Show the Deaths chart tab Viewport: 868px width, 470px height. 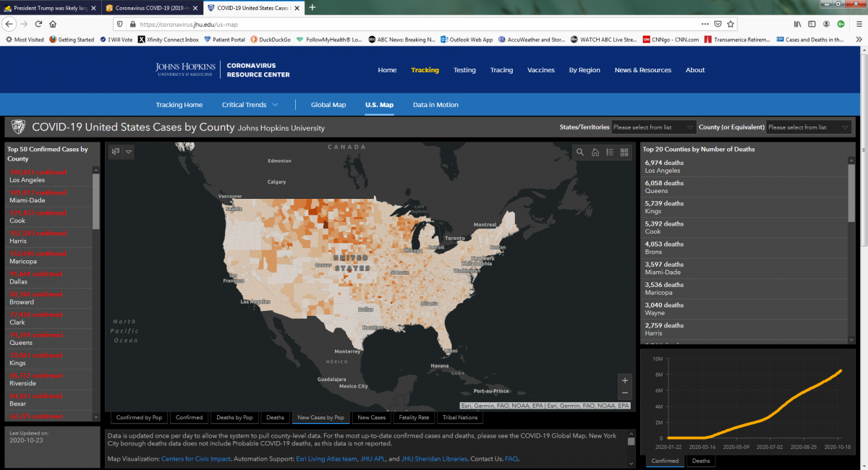pyautogui.click(x=701, y=461)
